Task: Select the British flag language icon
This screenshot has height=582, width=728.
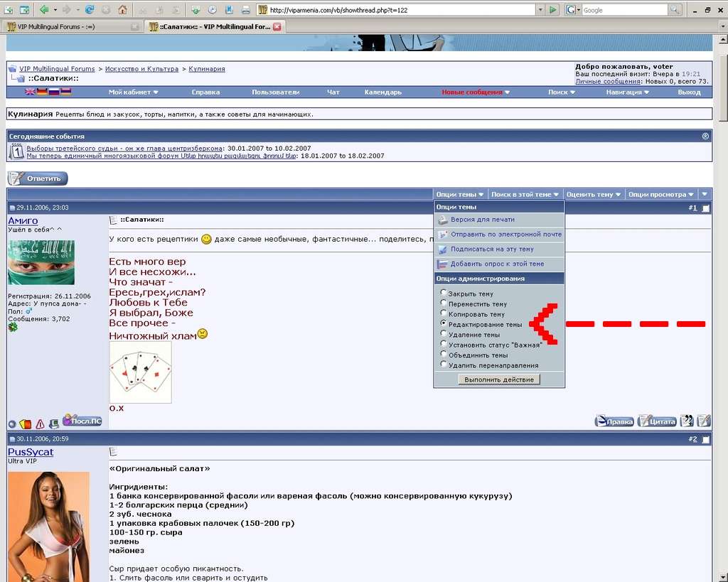Action: pos(31,92)
